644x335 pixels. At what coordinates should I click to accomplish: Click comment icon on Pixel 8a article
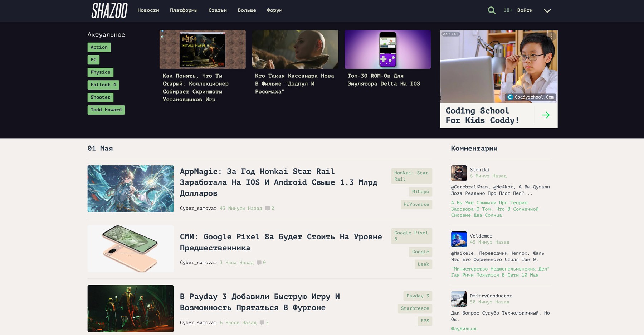tap(259, 263)
